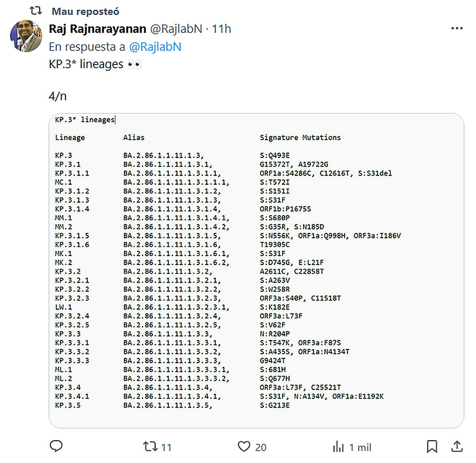The width and height of the screenshot is (476, 463).
Task: Click the small repost icon beside Mau reposteó
Action: 36,11
